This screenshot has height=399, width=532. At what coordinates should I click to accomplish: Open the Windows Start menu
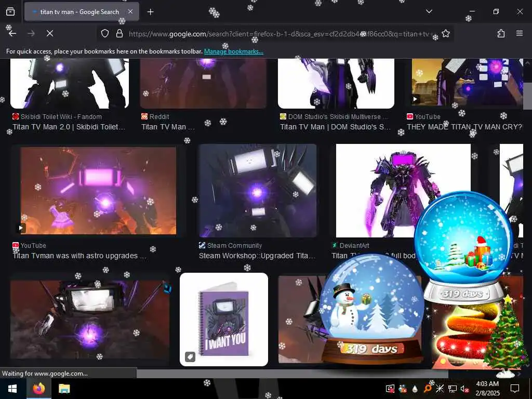12,389
